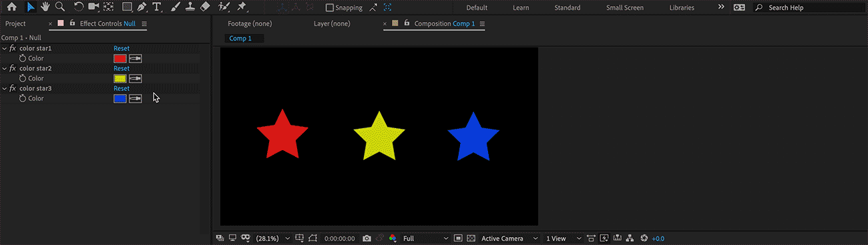The width and height of the screenshot is (868, 245).
Task: Take a snapshot with the camera icon
Action: (x=367, y=238)
